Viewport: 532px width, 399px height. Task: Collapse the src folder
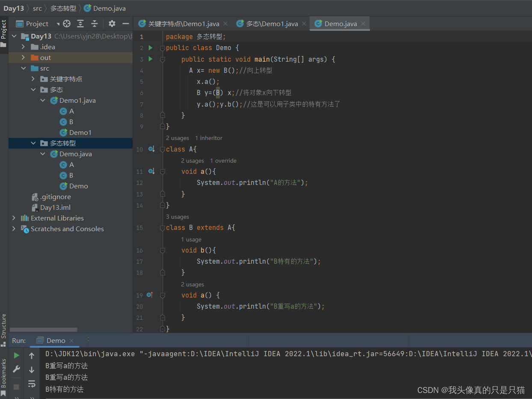(24, 68)
